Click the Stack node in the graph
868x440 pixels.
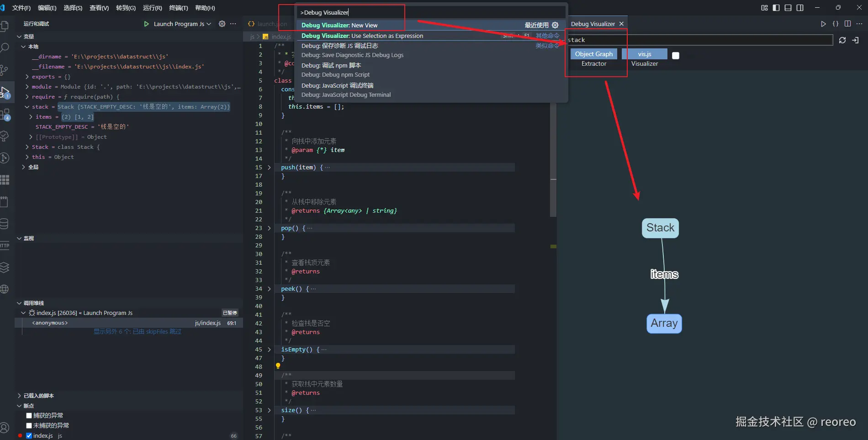pyautogui.click(x=660, y=228)
